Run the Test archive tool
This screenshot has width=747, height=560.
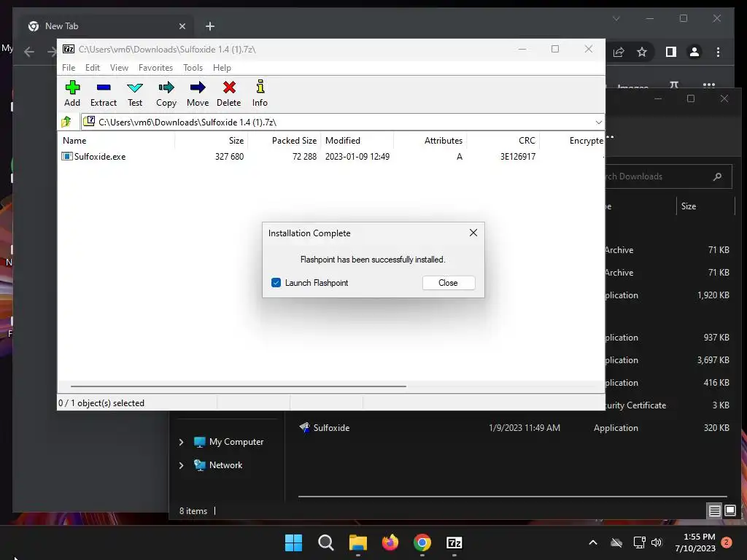[135, 87]
